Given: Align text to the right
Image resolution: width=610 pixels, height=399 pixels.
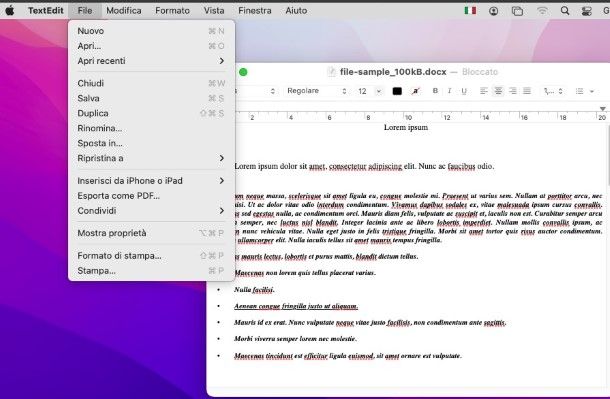Looking at the screenshot, I should pos(513,91).
